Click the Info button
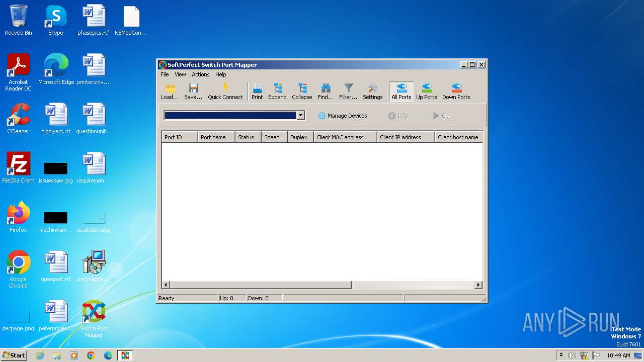The height and width of the screenshot is (362, 644). coord(398,116)
